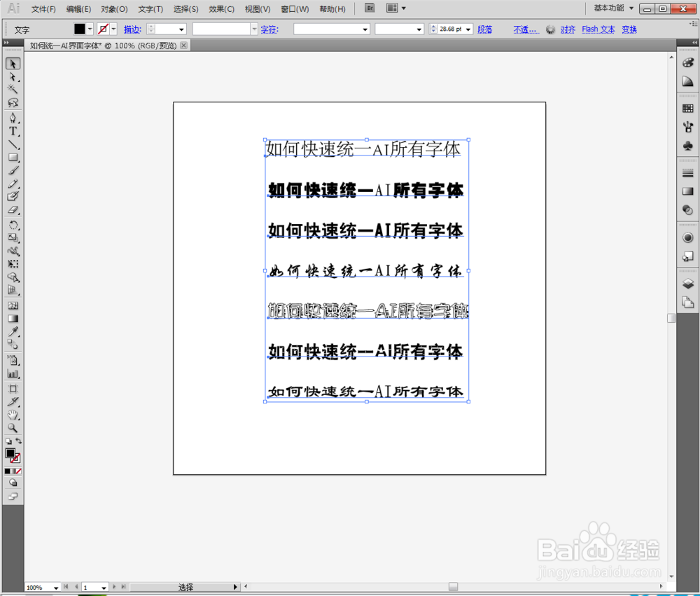This screenshot has width=700, height=596.
Task: Open the font style dropdown
Action: [x=419, y=29]
